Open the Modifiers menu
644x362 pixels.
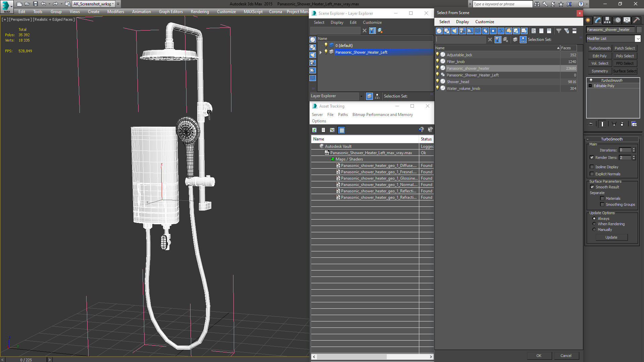115,12
